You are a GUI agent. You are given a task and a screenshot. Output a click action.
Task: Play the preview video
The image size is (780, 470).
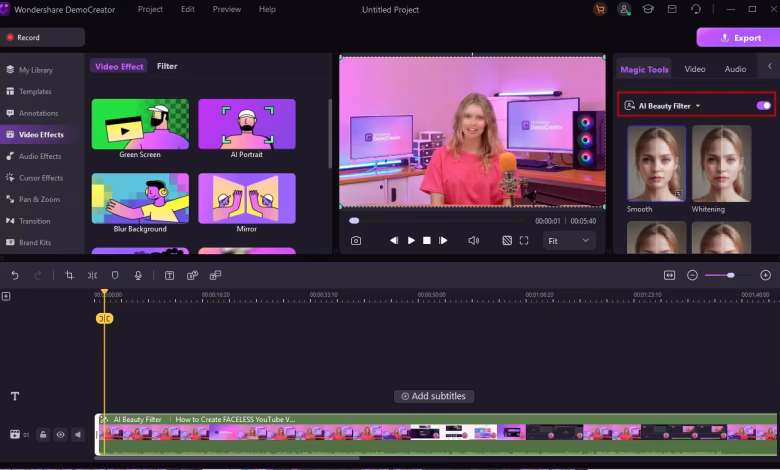411,241
